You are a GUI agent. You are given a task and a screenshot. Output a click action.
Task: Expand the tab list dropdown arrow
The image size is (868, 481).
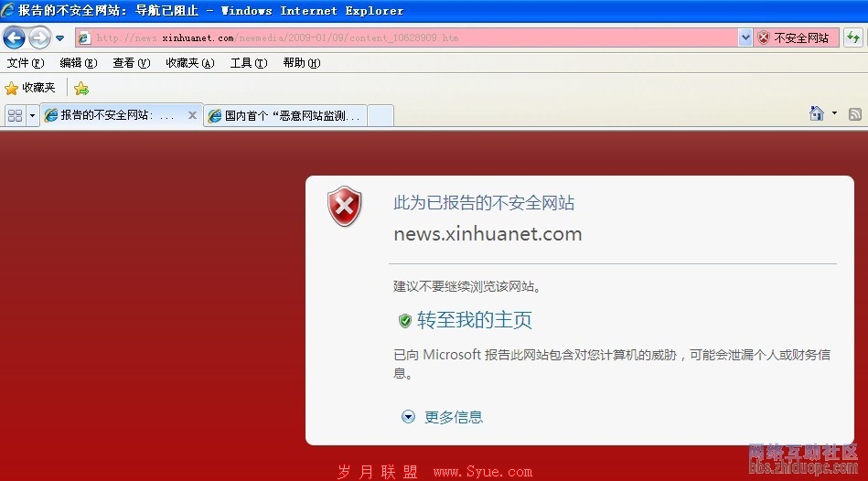(32, 115)
